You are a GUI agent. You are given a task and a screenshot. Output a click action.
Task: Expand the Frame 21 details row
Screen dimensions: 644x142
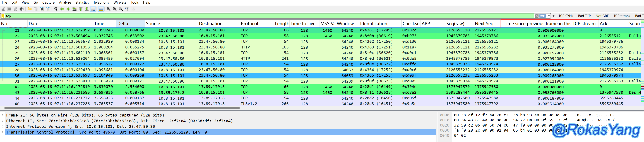tap(3, 115)
